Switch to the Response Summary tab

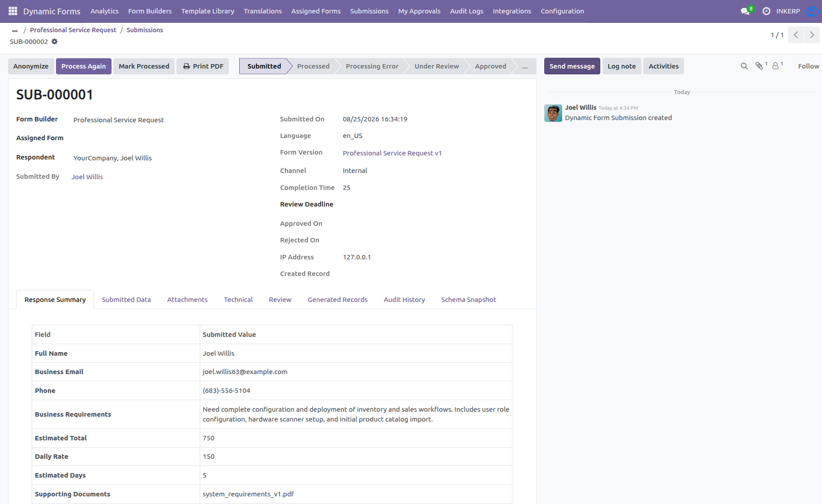coord(55,300)
